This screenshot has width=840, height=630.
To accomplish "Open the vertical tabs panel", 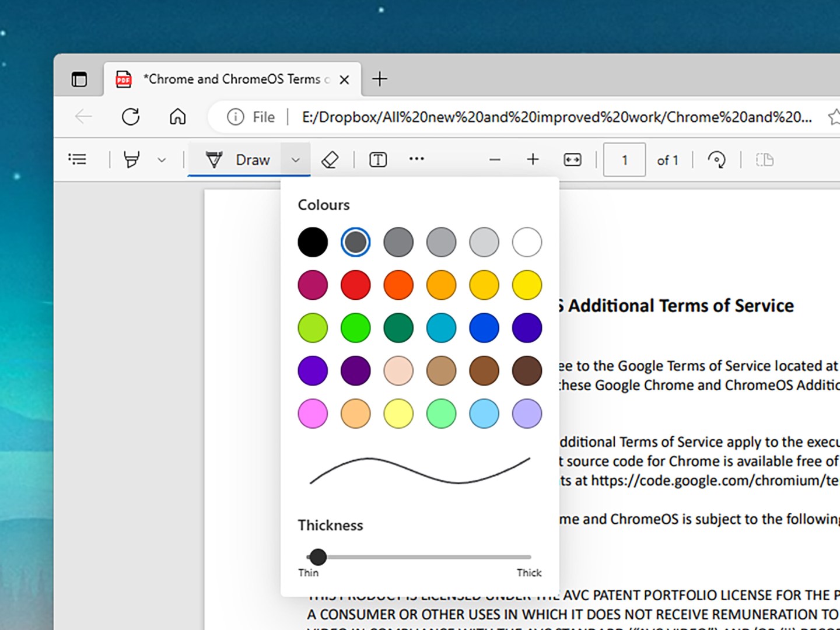I will coord(79,79).
